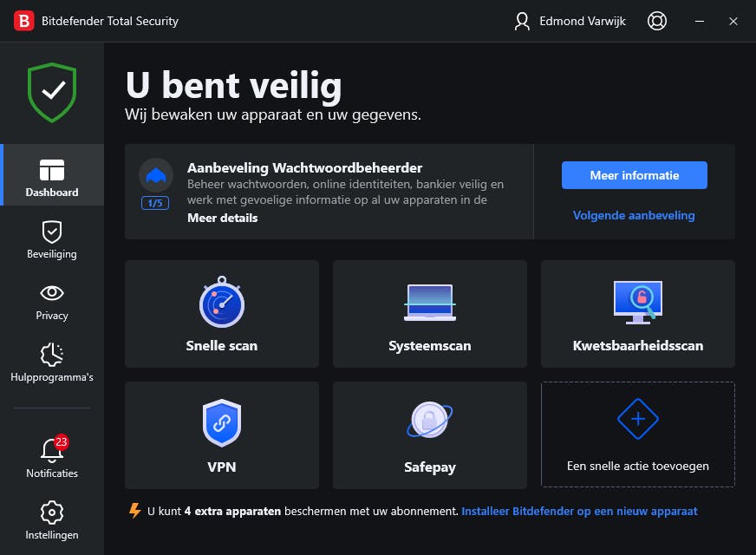Click Installeer Bitdefender op een nieuw apparaat
The width and height of the screenshot is (756, 555).
(579, 511)
